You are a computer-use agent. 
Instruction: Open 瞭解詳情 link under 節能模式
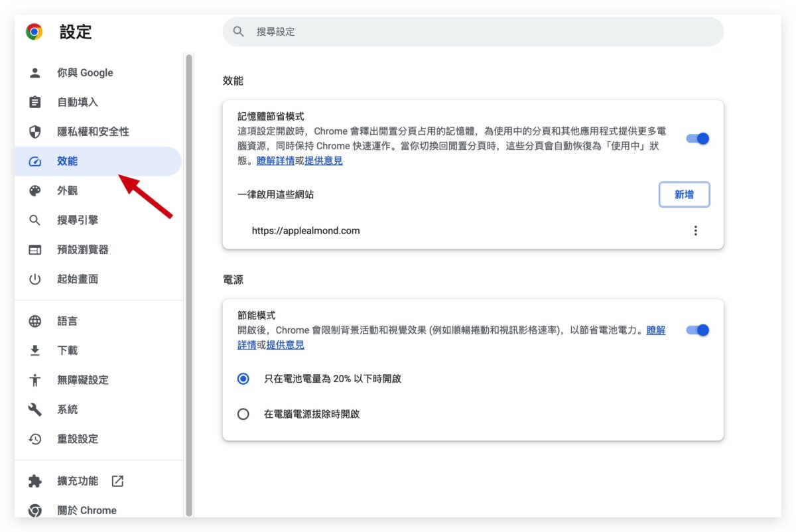point(656,330)
